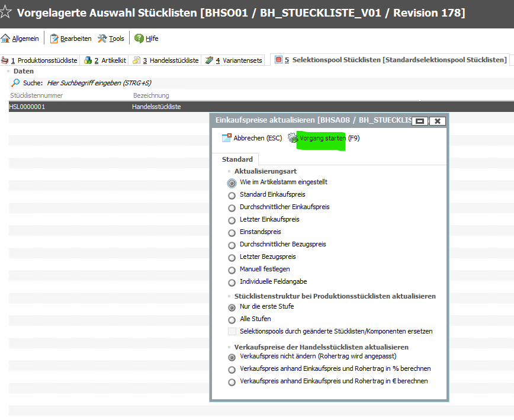Start process with Vorgang starten
The width and height of the screenshot is (514, 420).
click(x=322, y=138)
